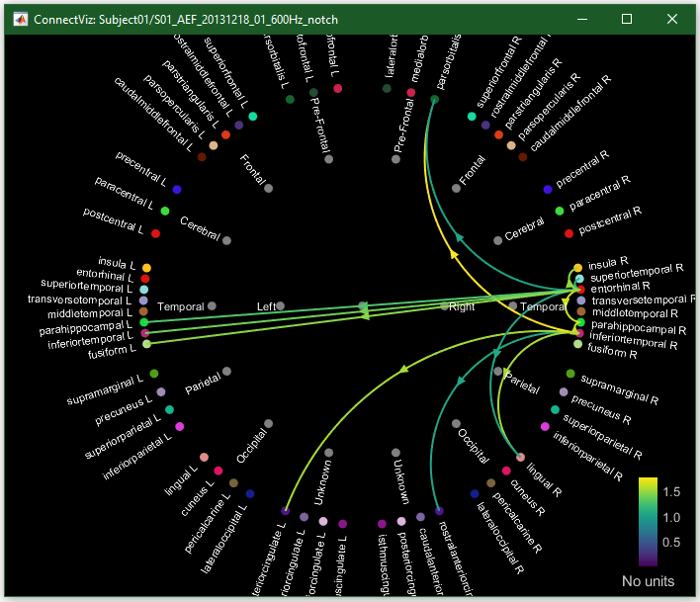Screen dimensions: 700x602
Task: Select the red postcentral R node
Action: [x=569, y=233]
